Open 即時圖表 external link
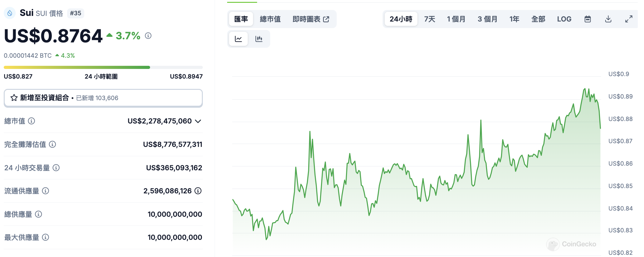The image size is (644, 257). [311, 19]
